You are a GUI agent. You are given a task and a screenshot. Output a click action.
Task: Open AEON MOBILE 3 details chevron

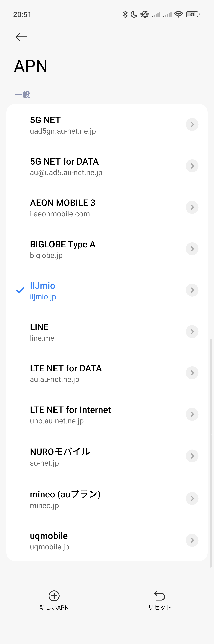click(x=192, y=207)
